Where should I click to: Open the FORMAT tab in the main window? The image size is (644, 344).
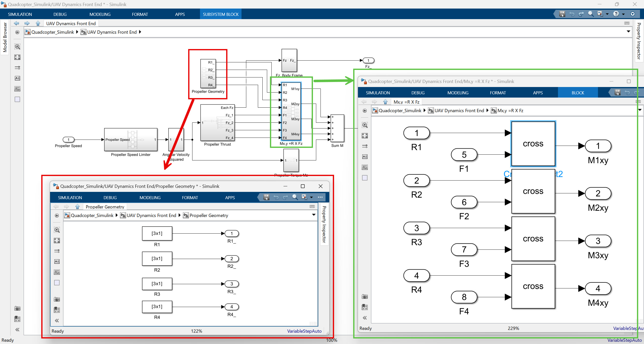[140, 14]
